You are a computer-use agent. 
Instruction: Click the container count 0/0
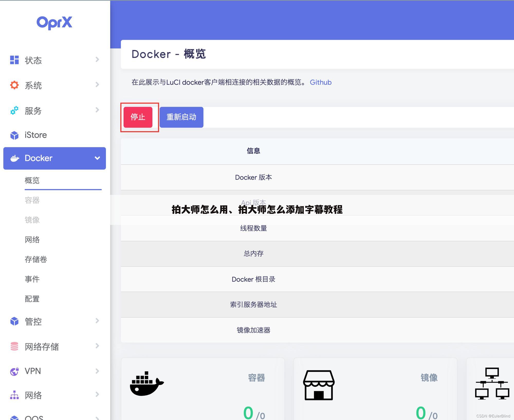[254, 413]
